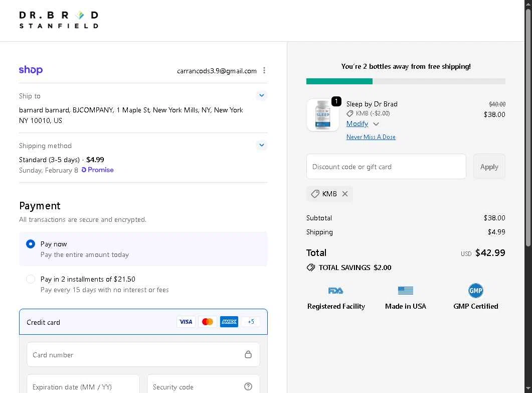Focus the Card number field
Viewport: 532px width, 393px height.
tap(143, 355)
